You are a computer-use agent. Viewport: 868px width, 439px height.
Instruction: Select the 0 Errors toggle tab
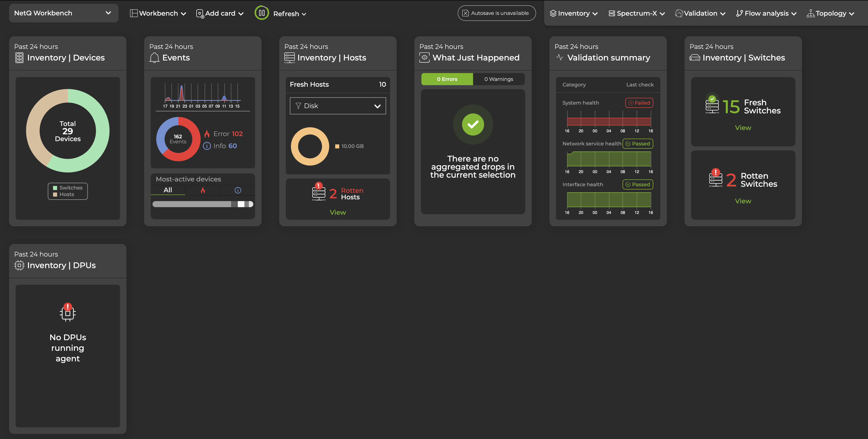coord(447,79)
